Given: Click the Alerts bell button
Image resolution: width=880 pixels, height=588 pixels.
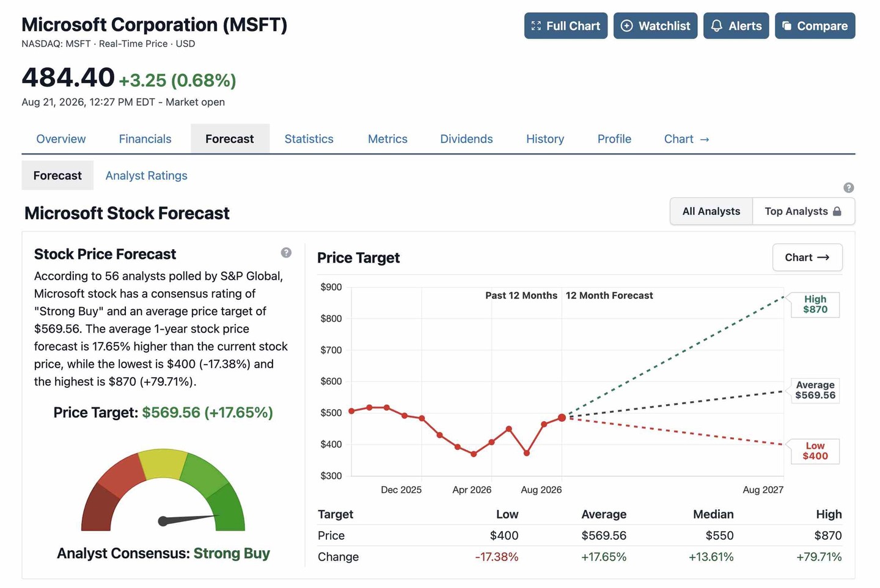Looking at the screenshot, I should pyautogui.click(x=736, y=26).
